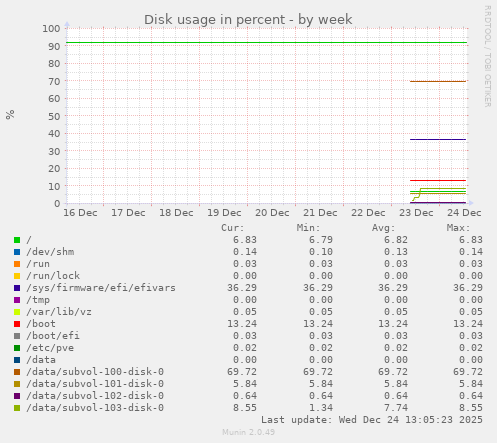The height and width of the screenshot is (443, 497).
Task: Click the /boot Cur value 13.24
Action: (242, 324)
